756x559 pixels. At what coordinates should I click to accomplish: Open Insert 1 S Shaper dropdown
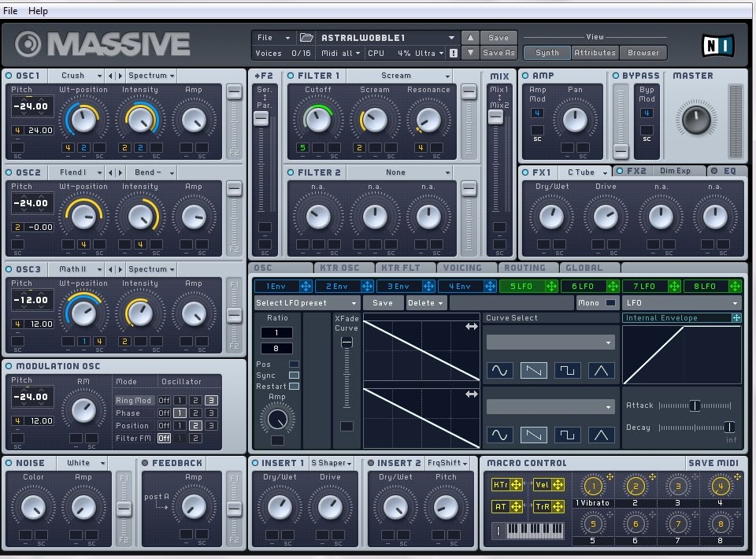click(x=332, y=463)
